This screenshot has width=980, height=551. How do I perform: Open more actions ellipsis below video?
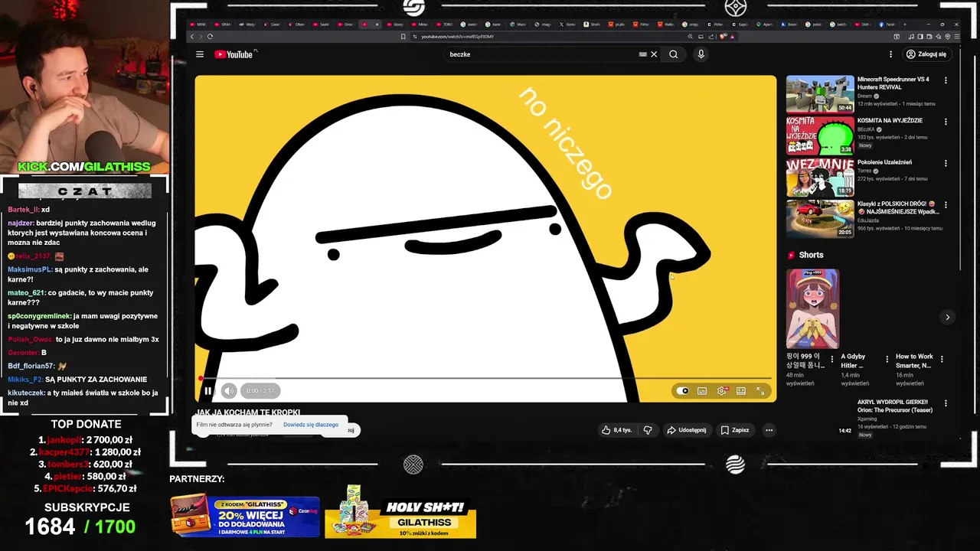(769, 430)
